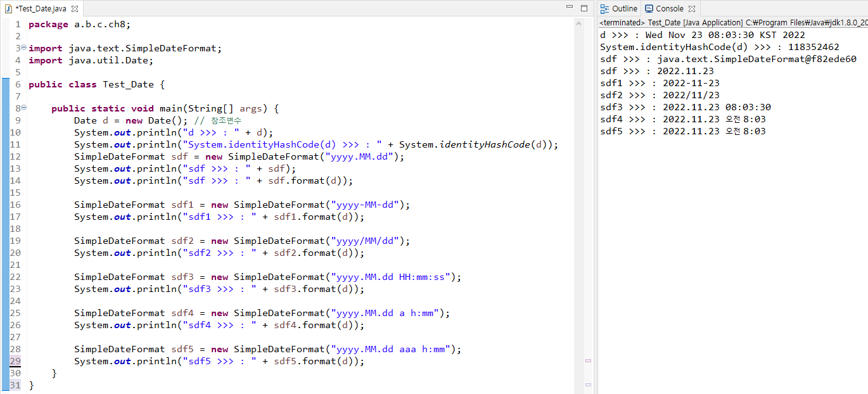Click the "yyyy.MM.dd HH:mm:ss" pattern string
This screenshot has width=868, height=394.
tap(390, 277)
